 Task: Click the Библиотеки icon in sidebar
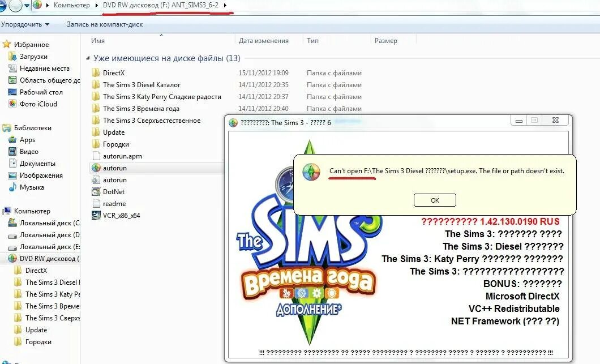click(6, 127)
